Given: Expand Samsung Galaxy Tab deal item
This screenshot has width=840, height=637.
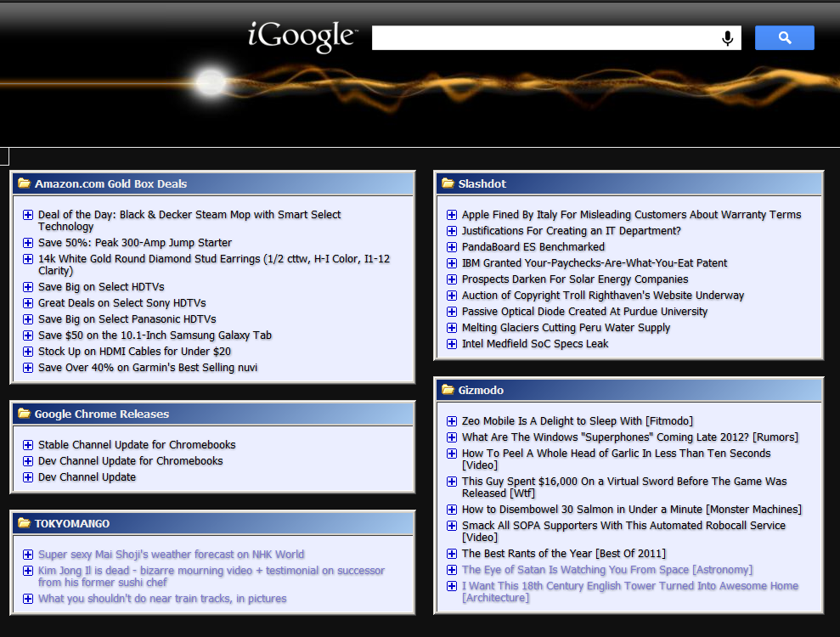Looking at the screenshot, I should 28,335.
